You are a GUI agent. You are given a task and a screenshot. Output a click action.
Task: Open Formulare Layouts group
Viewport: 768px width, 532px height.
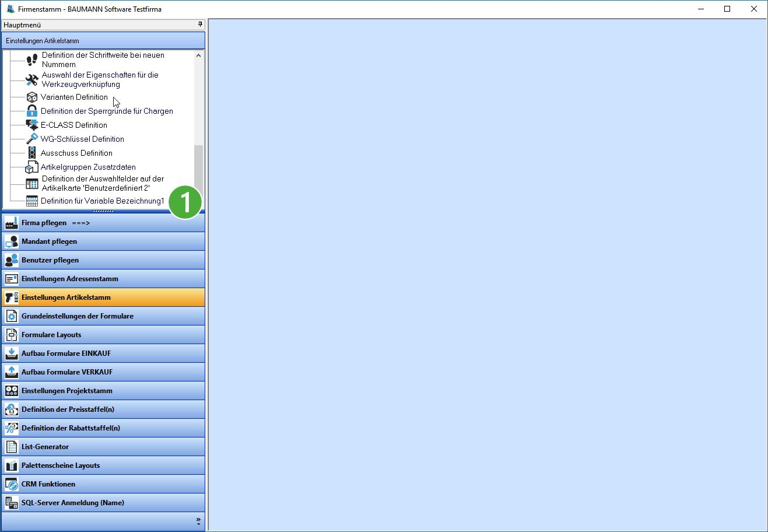pyautogui.click(x=103, y=335)
